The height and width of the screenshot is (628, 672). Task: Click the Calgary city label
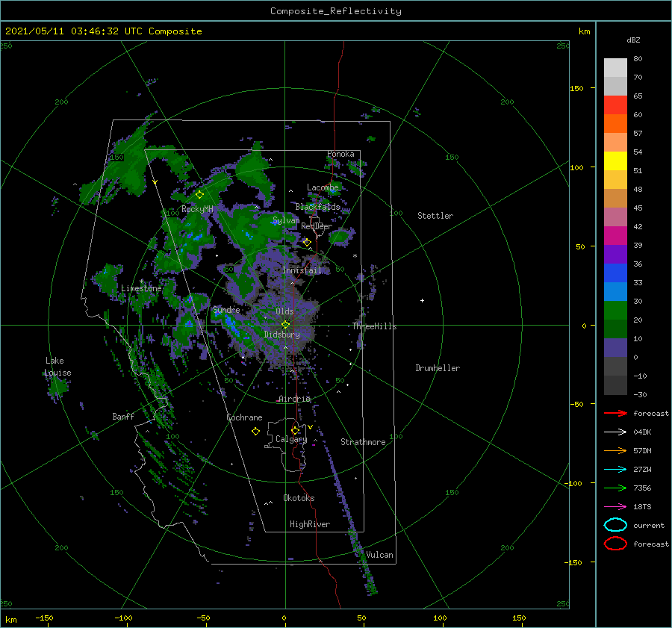(x=291, y=439)
